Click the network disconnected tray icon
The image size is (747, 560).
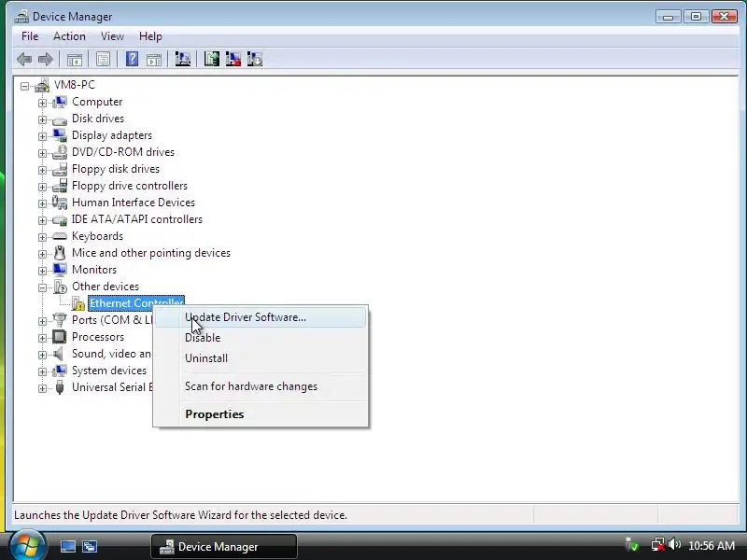tap(658, 544)
